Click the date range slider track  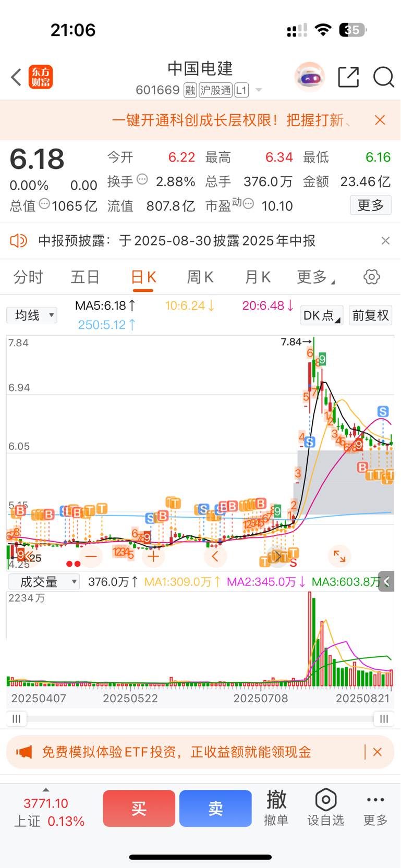click(x=200, y=719)
